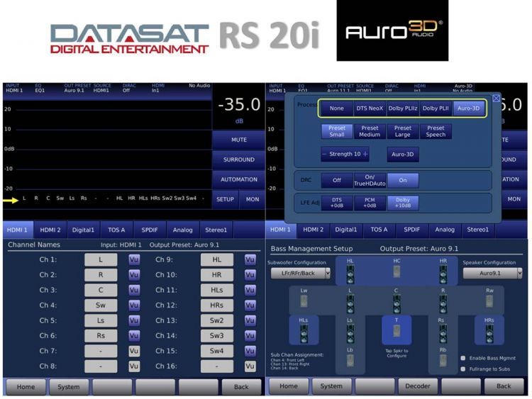Set LFE Adj to PCM +0dB
This screenshot has width=532, height=399.
tap(370, 203)
